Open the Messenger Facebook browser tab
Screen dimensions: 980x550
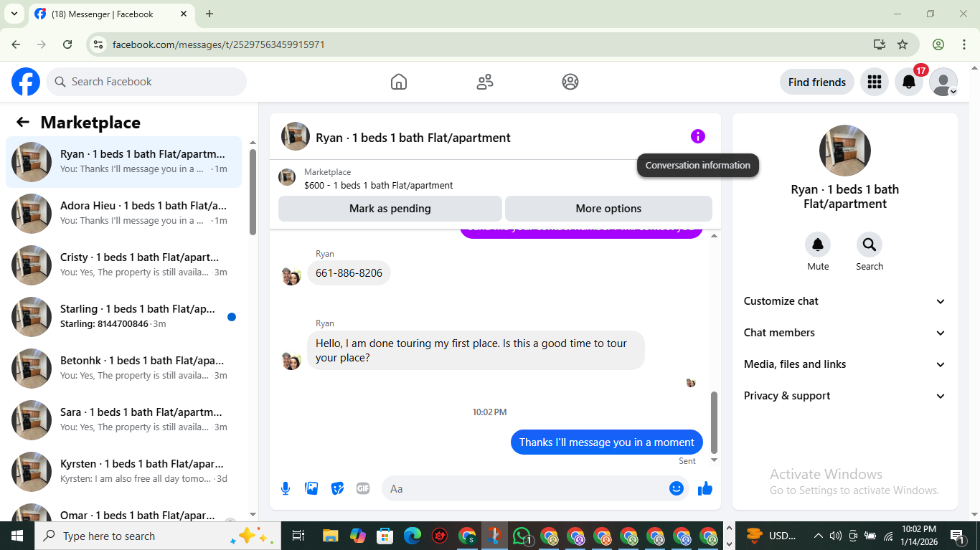pos(110,14)
